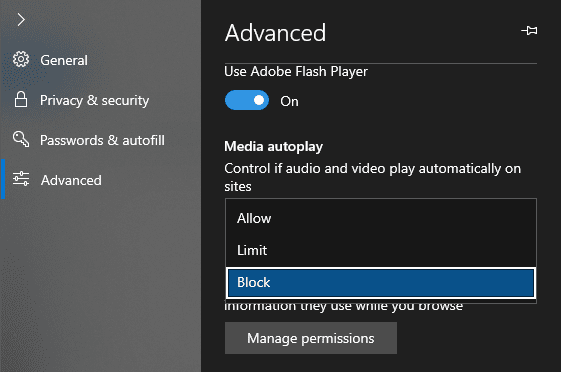Viewport: 561px width, 372px height.
Task: Click the Use Adobe Flash Player label
Action: (296, 72)
